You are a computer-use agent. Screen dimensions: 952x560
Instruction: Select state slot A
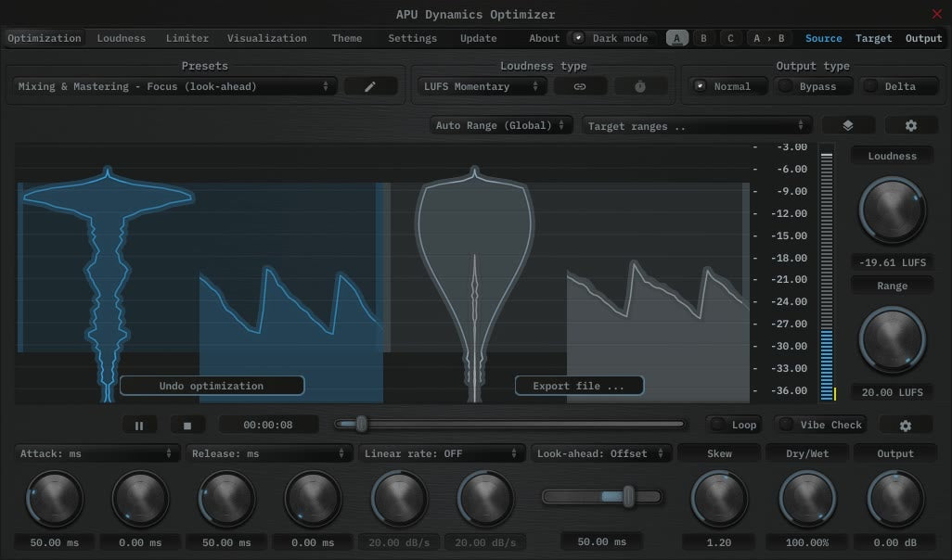pos(677,38)
